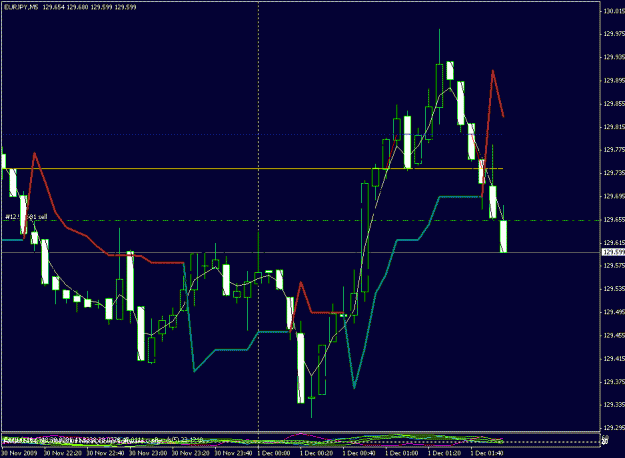625x458 pixels.
Task: Click the 129.735 price axis label
Action: [x=614, y=173]
